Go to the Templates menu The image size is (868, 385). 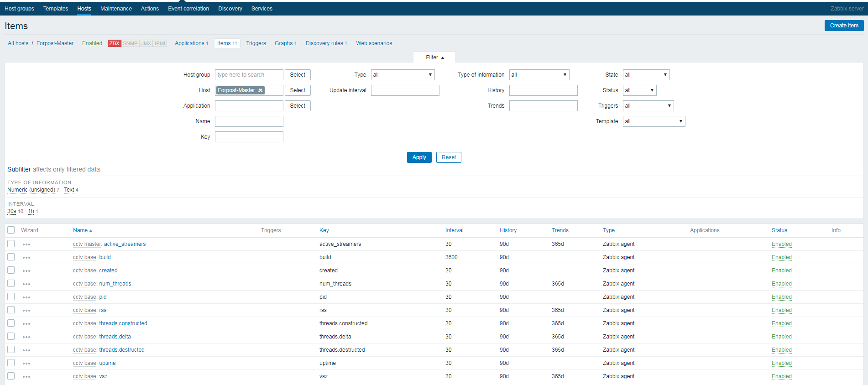pos(56,9)
